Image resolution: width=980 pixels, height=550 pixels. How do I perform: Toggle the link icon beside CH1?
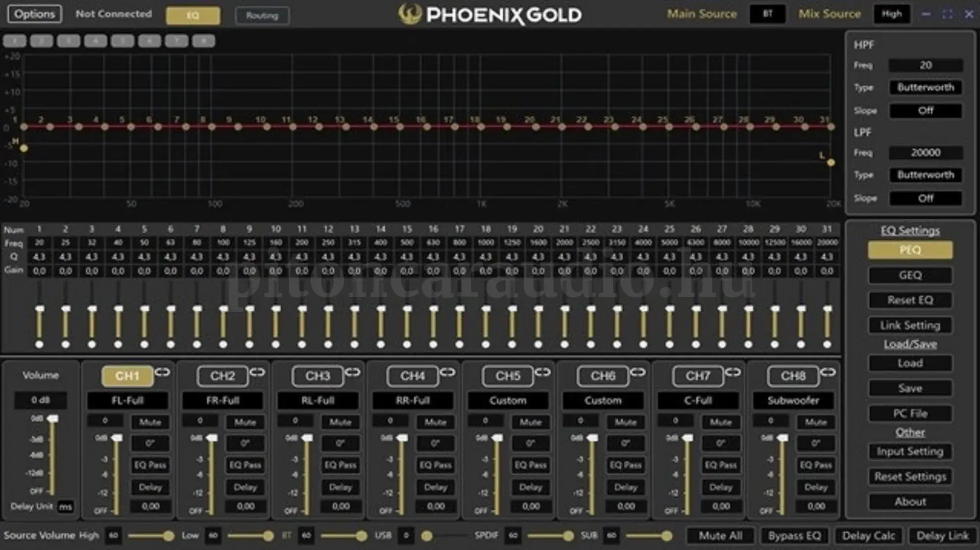162,372
